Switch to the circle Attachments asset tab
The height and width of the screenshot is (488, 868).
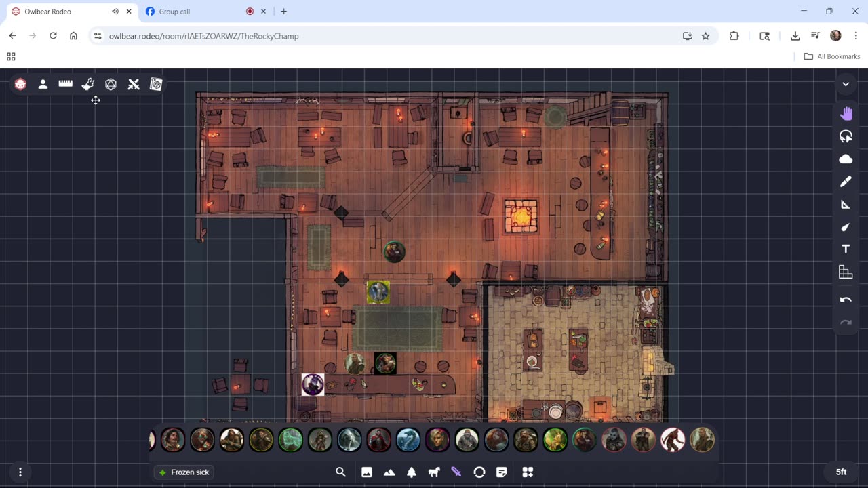click(x=479, y=472)
